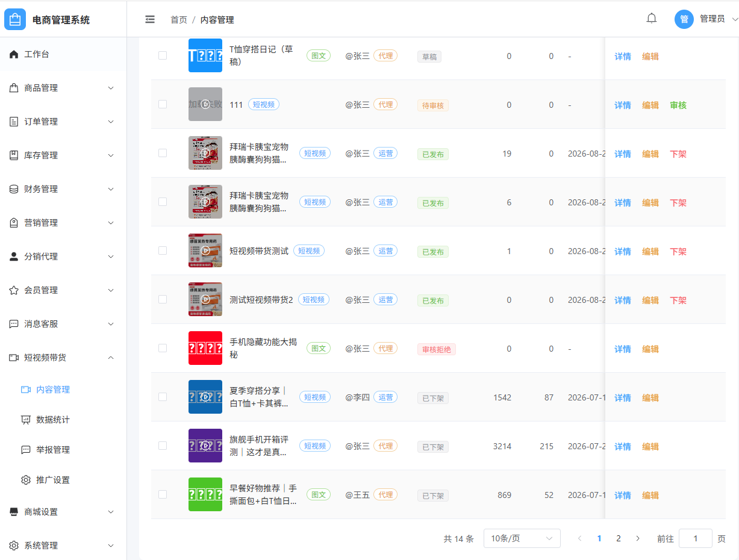739x560 pixels.
Task: Click the 消息客服 chat icon
Action: (x=14, y=324)
